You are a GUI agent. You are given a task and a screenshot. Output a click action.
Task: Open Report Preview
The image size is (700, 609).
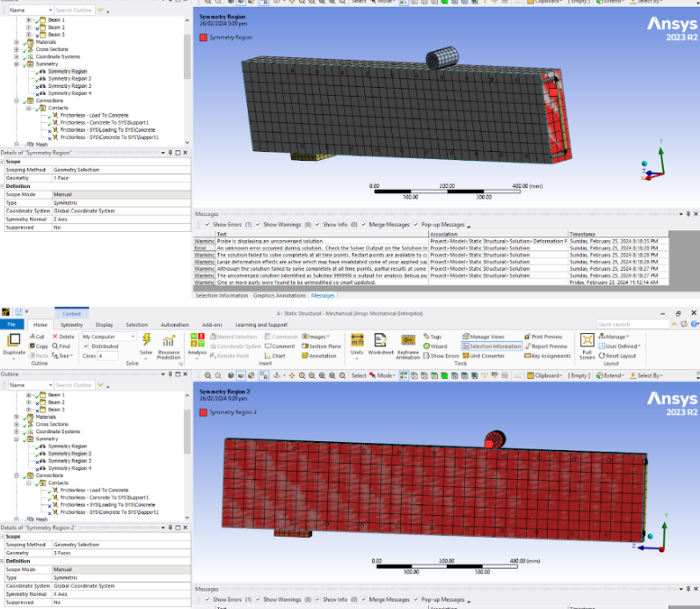[546, 346]
